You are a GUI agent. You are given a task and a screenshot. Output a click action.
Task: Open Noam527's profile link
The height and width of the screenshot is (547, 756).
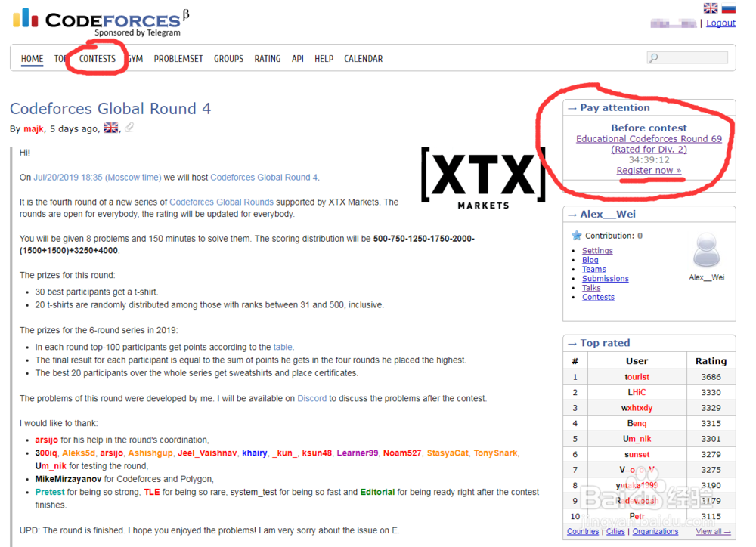coord(402,453)
